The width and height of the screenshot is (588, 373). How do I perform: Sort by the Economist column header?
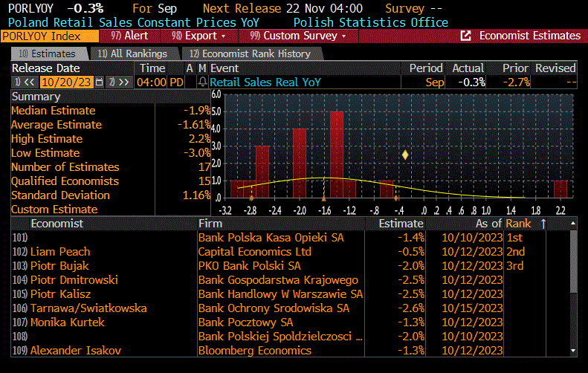(x=56, y=224)
